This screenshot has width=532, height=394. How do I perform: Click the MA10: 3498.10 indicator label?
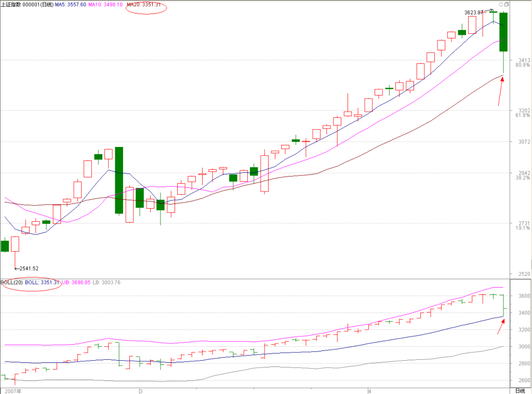pos(105,5)
